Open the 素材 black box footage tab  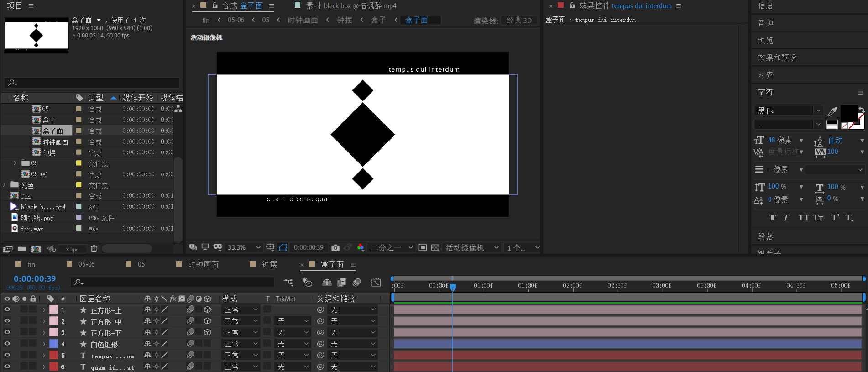pyautogui.click(x=350, y=6)
